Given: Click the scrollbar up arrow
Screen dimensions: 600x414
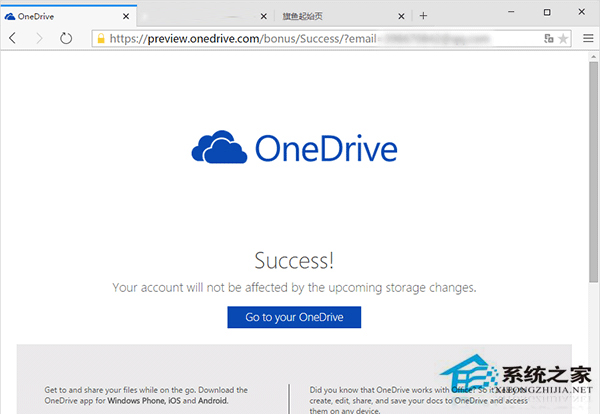Looking at the screenshot, I should click(x=593, y=57).
